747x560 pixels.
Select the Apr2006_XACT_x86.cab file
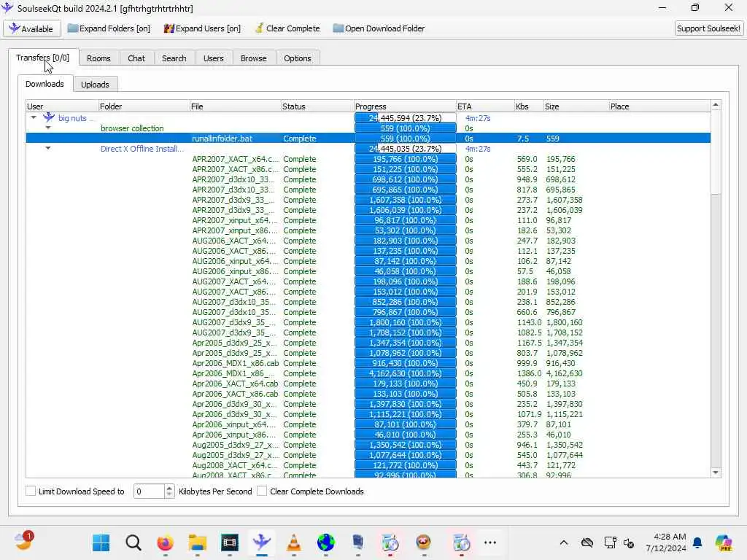[235, 393]
